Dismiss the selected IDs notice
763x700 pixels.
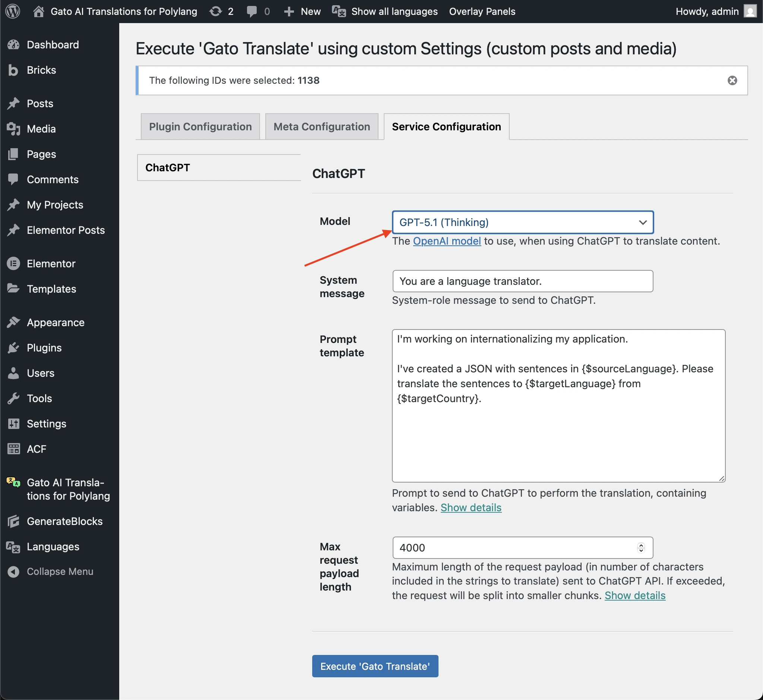(732, 80)
